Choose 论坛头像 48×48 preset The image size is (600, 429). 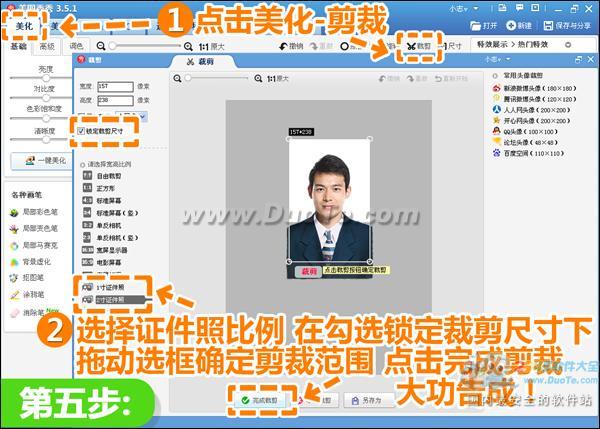(x=525, y=142)
